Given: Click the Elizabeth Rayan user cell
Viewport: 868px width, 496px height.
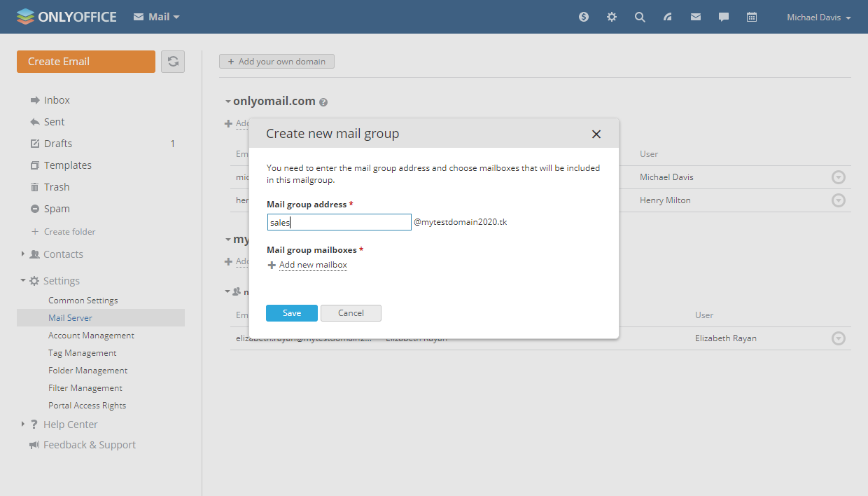Looking at the screenshot, I should [x=726, y=338].
